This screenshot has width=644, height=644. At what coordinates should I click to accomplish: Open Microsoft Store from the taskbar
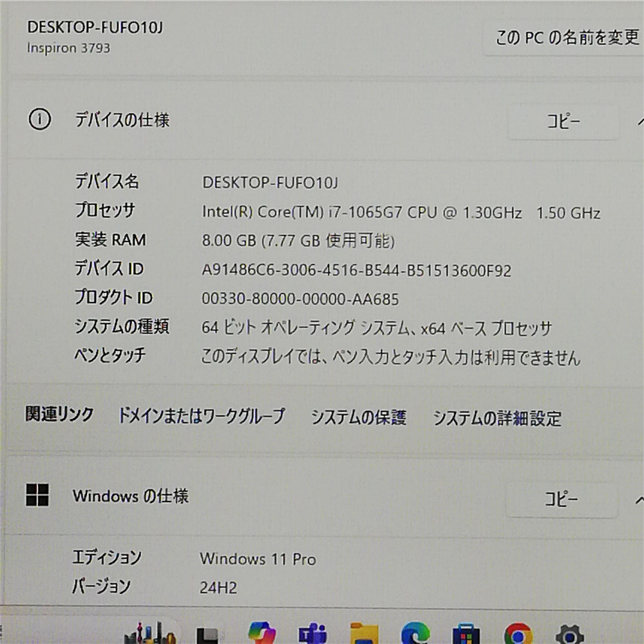tap(466, 634)
